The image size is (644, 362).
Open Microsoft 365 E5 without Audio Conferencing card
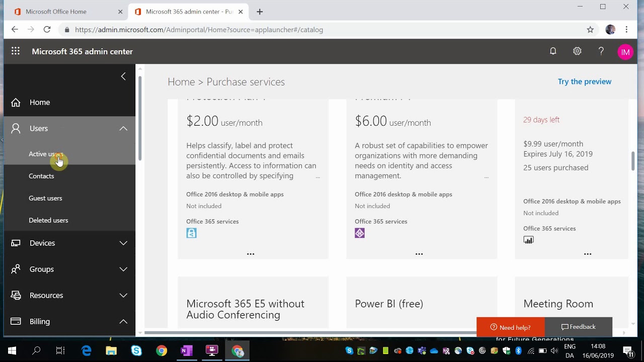(253, 303)
